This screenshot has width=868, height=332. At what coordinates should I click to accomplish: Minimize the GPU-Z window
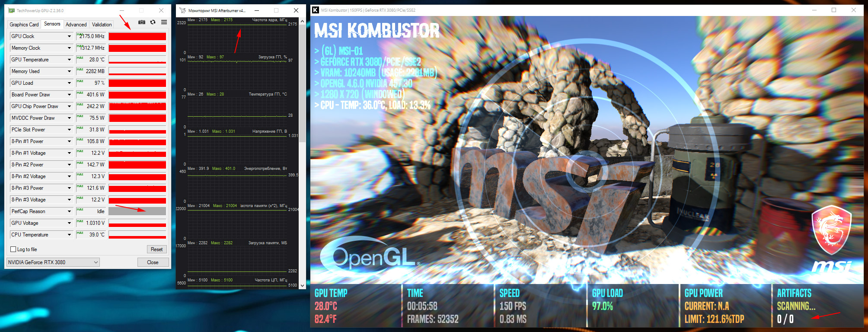pos(122,10)
